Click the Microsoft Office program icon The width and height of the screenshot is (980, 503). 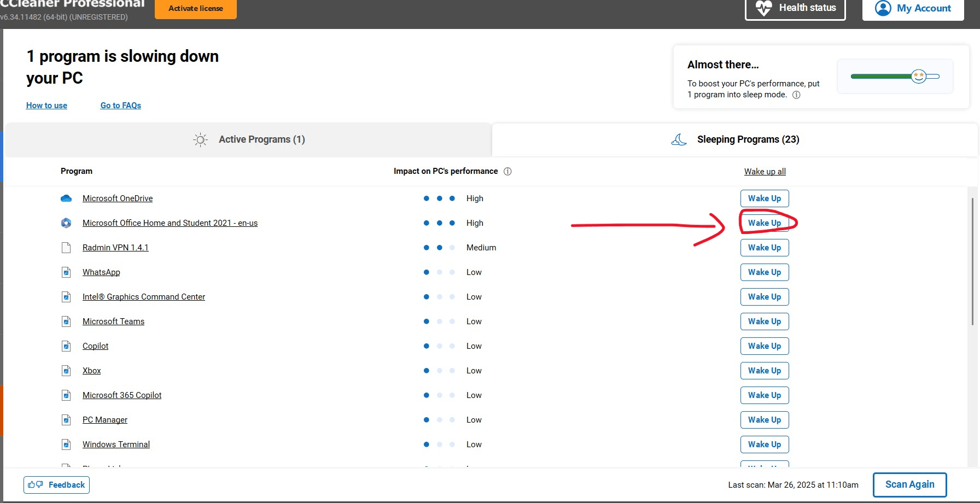[66, 223]
